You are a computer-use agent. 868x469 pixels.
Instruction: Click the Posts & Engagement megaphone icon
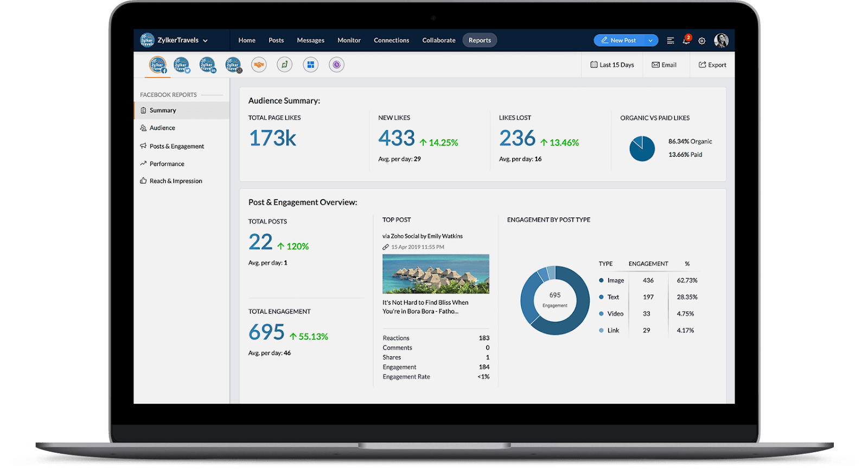pyautogui.click(x=143, y=146)
